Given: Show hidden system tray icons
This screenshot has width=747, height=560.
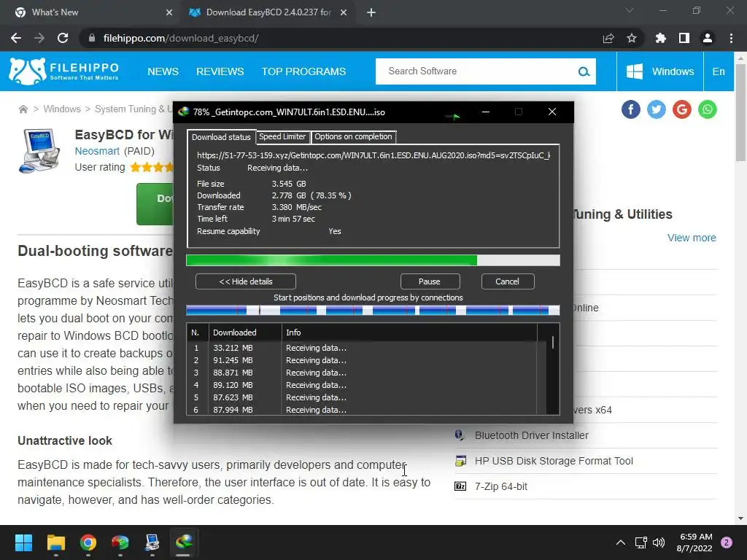Looking at the screenshot, I should [x=620, y=542].
